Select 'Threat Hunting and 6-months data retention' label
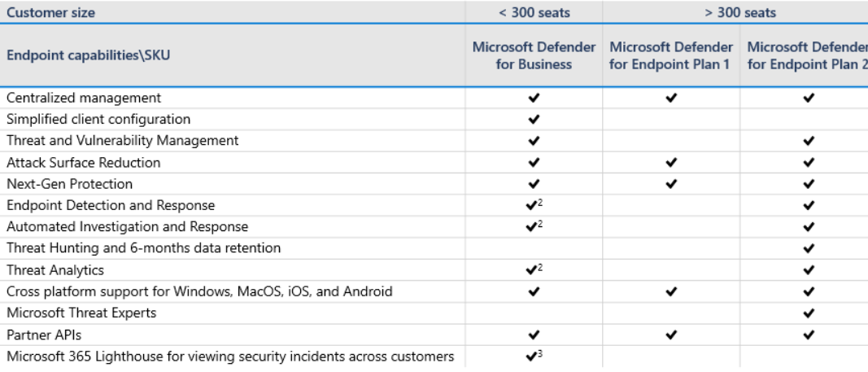This screenshot has width=868, height=372. click(x=144, y=248)
